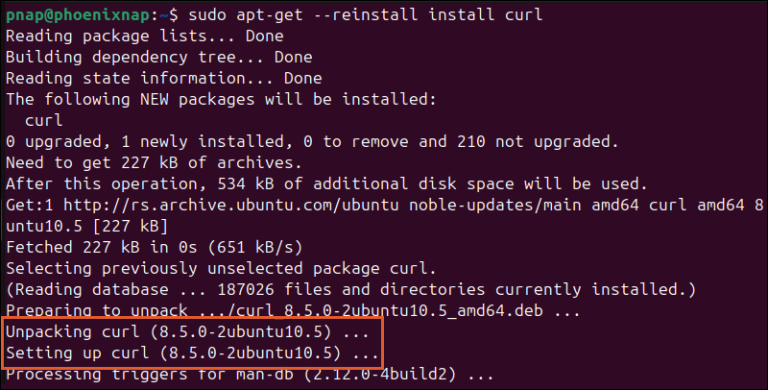
Task: Click the sudo apt-get reinstall command
Action: pos(365,15)
